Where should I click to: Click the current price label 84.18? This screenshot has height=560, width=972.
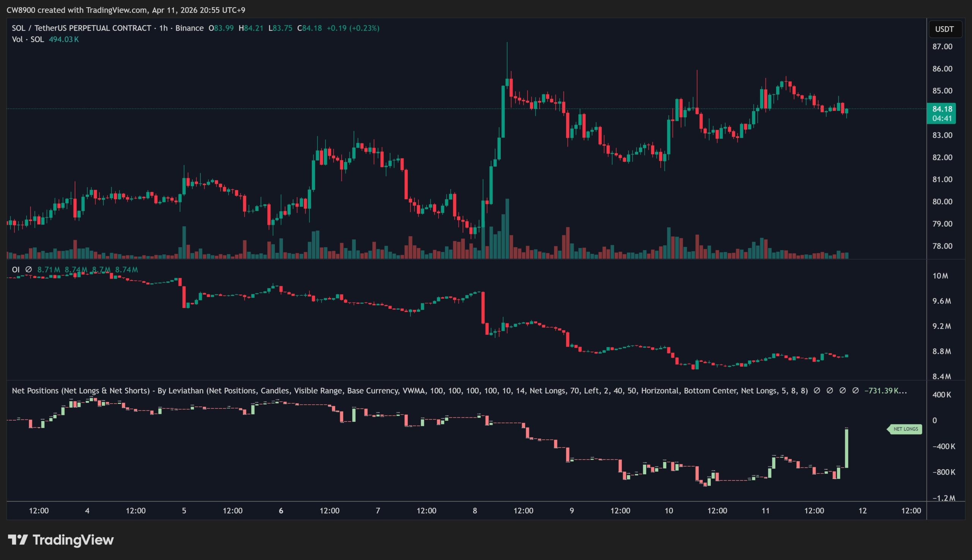click(x=942, y=109)
